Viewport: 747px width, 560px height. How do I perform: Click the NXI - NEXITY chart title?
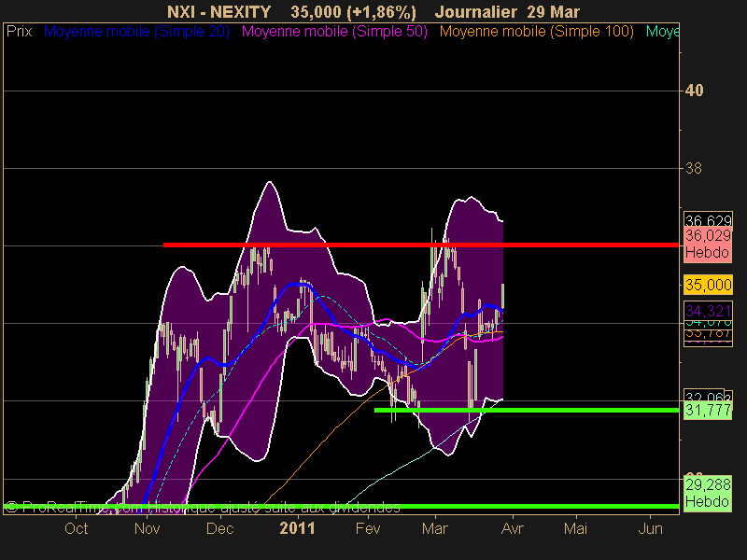[x=219, y=11]
